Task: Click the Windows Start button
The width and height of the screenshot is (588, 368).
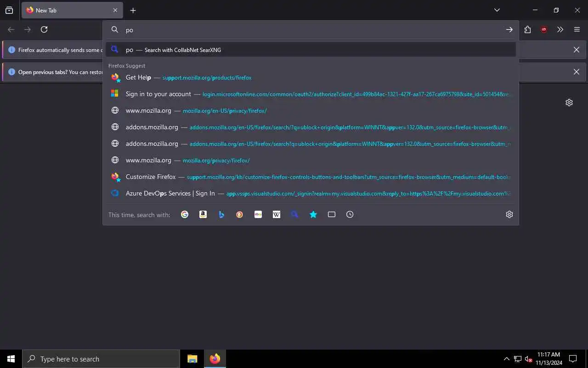Action: point(11,359)
